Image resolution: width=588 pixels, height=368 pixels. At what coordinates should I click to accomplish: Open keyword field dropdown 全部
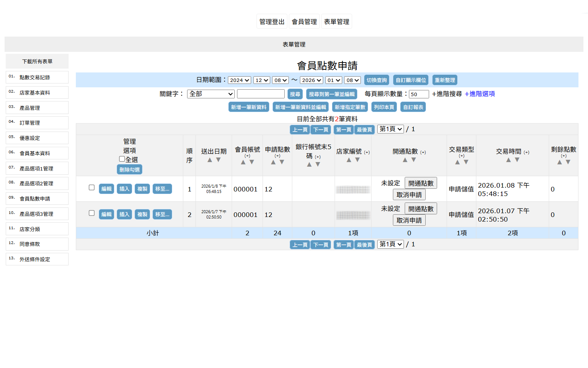click(211, 94)
